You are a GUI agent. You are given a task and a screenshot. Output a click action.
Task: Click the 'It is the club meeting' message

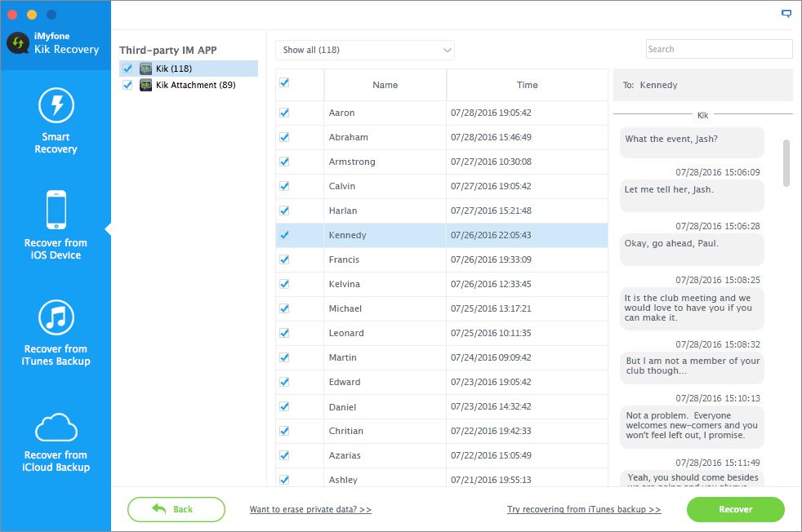pyautogui.click(x=692, y=308)
